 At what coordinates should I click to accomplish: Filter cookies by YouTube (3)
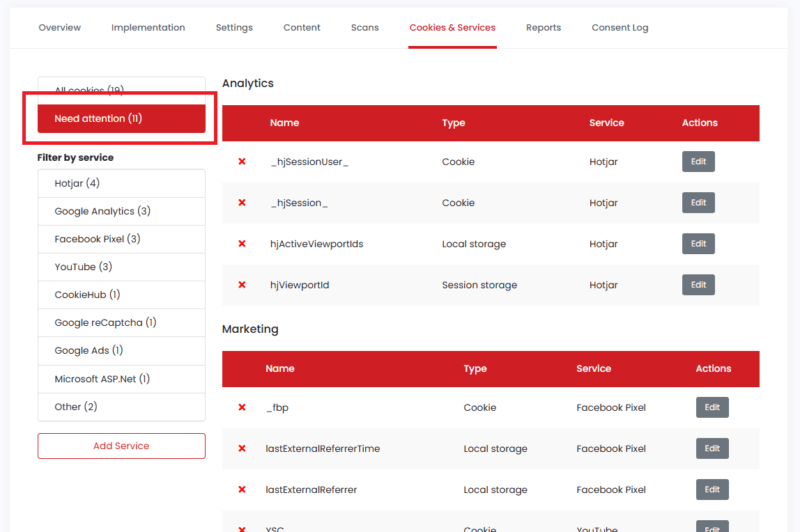(121, 267)
